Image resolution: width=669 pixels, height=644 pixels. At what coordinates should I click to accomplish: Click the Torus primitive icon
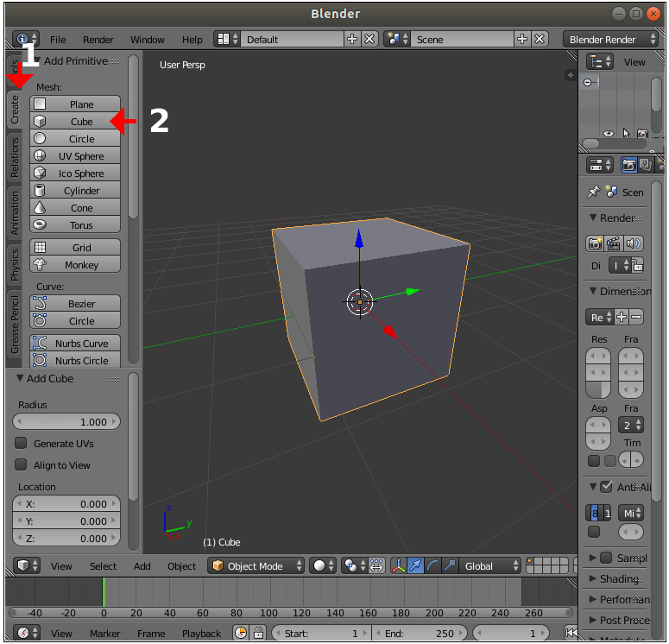40,224
